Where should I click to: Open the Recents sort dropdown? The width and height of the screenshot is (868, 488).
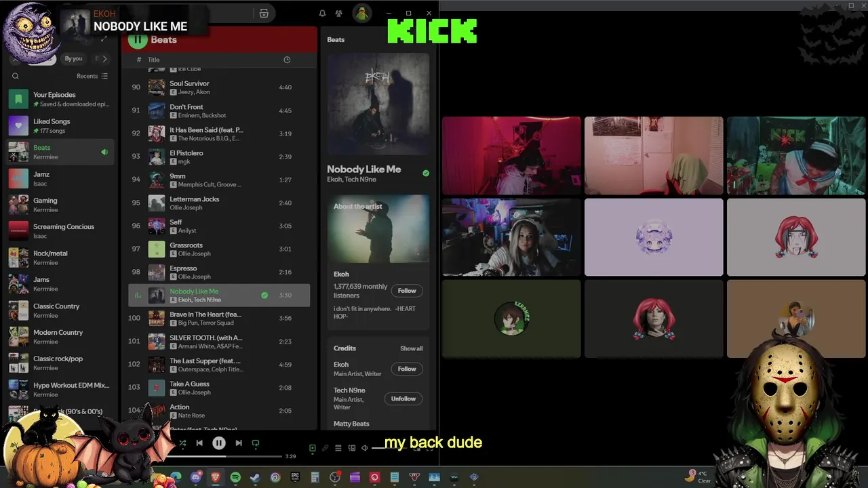92,76
